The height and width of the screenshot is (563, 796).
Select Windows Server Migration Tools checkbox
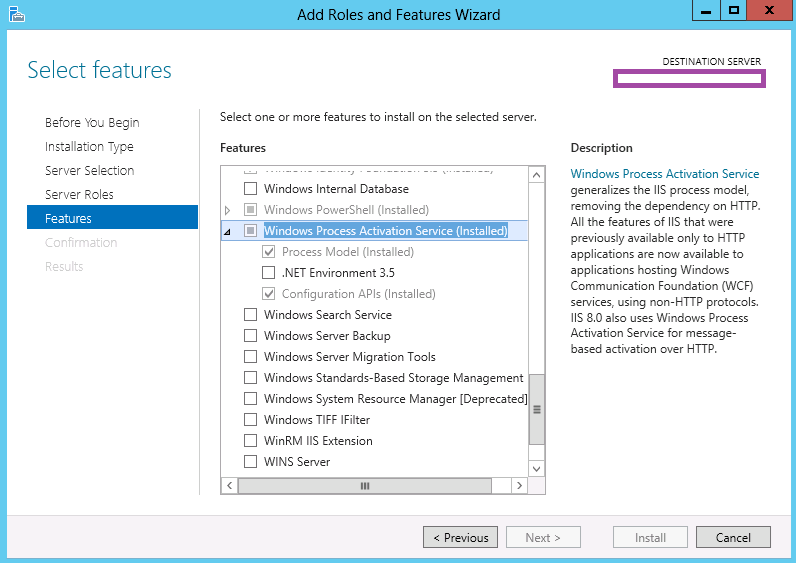250,357
